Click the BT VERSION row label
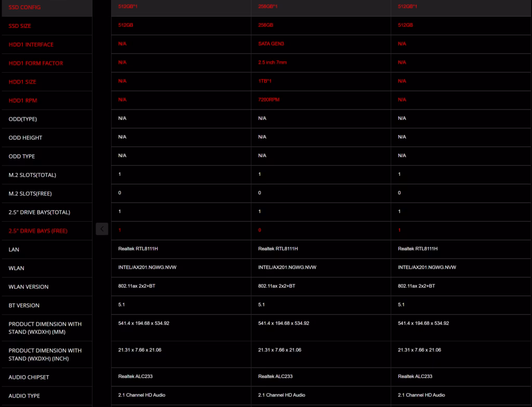This screenshot has height=407, width=532. click(x=24, y=305)
